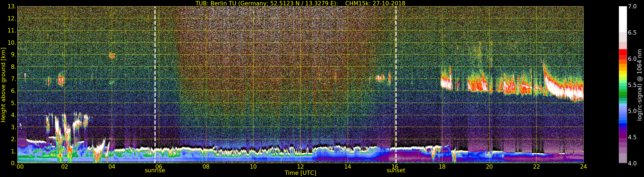Click the sunrise dashed white vertical marker

pos(155,85)
